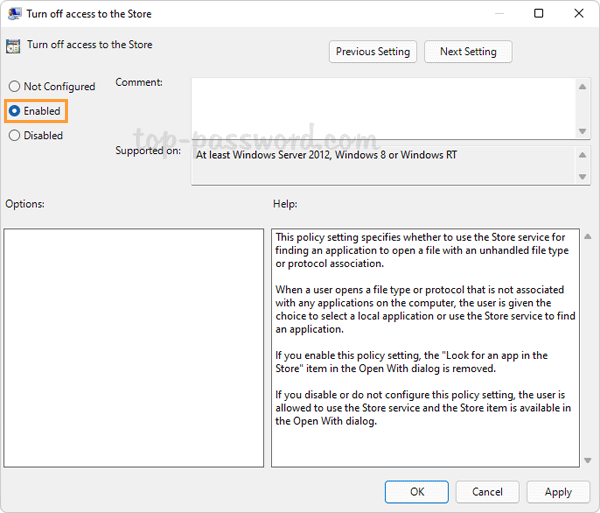This screenshot has height=513, width=600.
Task: Select the Not Configured radio button
Action: 14,87
